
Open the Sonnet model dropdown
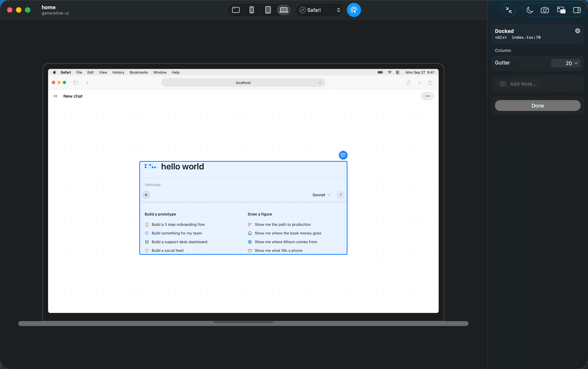(x=321, y=195)
